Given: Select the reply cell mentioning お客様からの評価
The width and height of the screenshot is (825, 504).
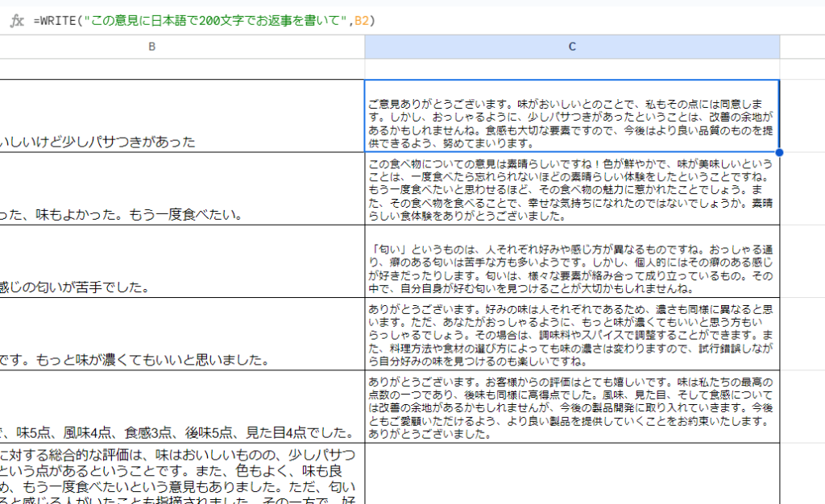Looking at the screenshot, I should (x=572, y=407).
